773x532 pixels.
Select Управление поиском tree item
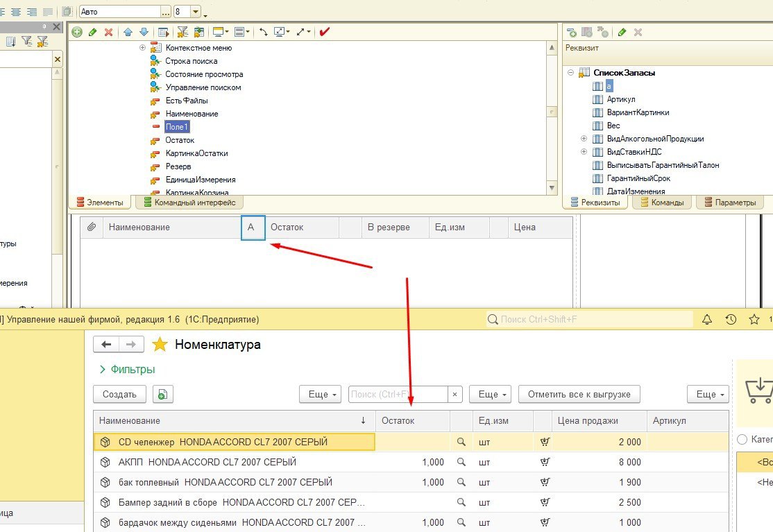click(x=203, y=87)
